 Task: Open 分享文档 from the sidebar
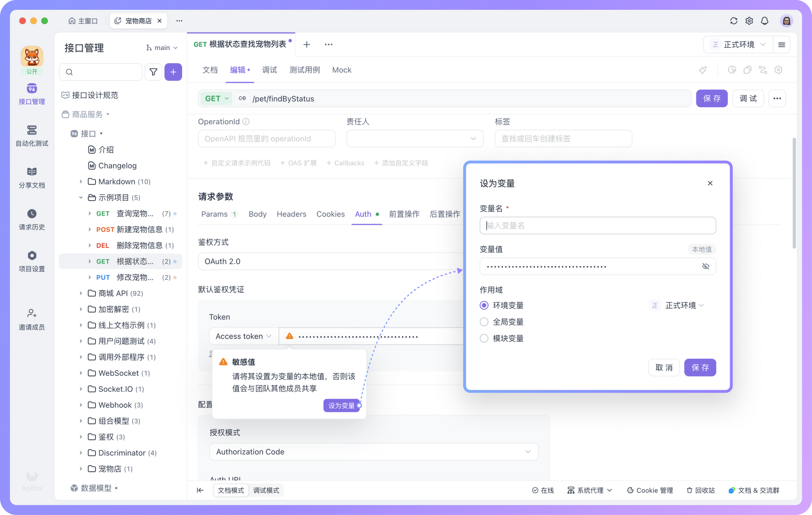point(32,177)
